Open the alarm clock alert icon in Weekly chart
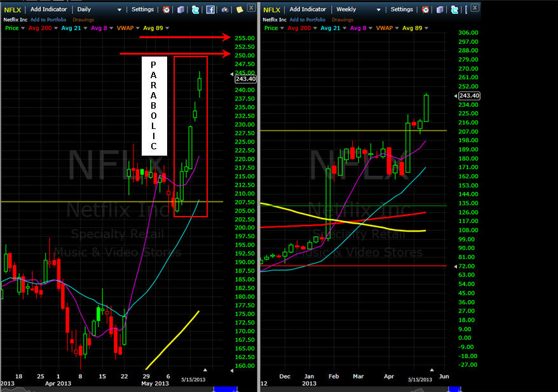 (x=425, y=10)
